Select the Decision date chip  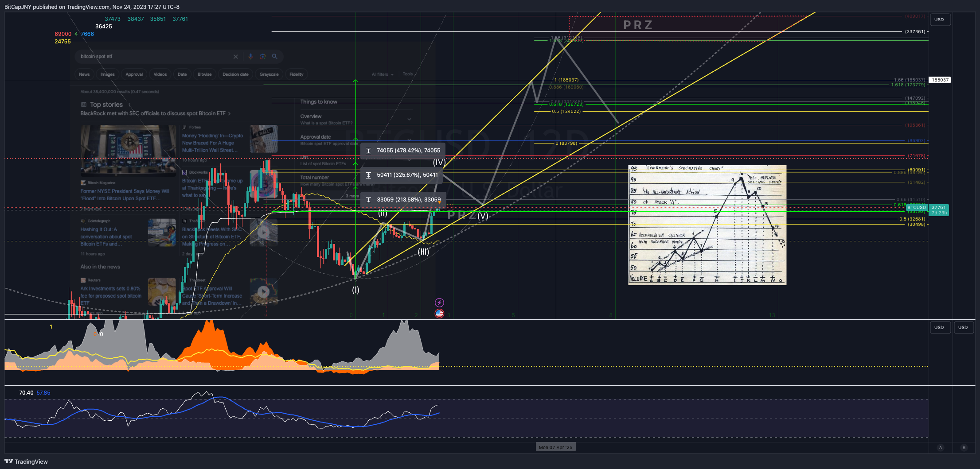(235, 74)
